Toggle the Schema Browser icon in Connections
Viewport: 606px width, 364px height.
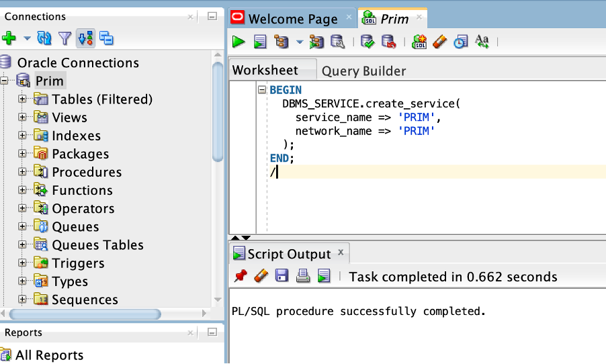pos(85,38)
